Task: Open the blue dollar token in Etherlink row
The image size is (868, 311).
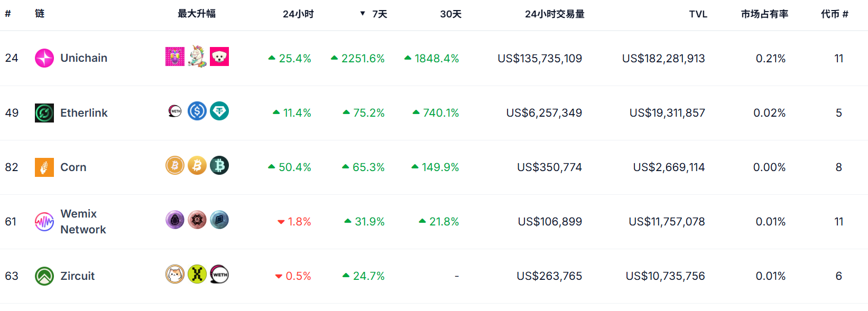Action: (x=197, y=111)
